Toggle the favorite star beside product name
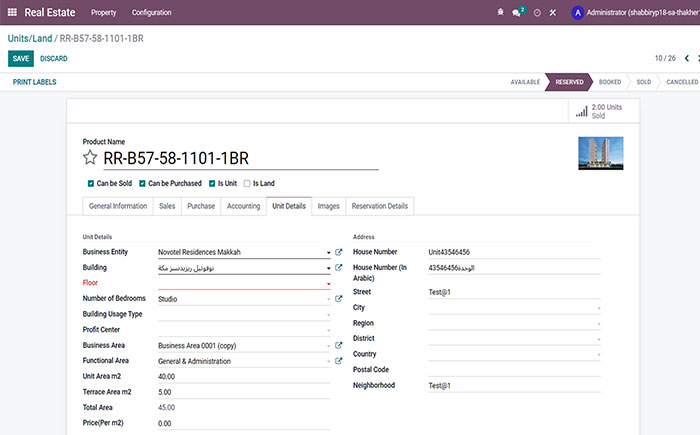 [x=90, y=157]
